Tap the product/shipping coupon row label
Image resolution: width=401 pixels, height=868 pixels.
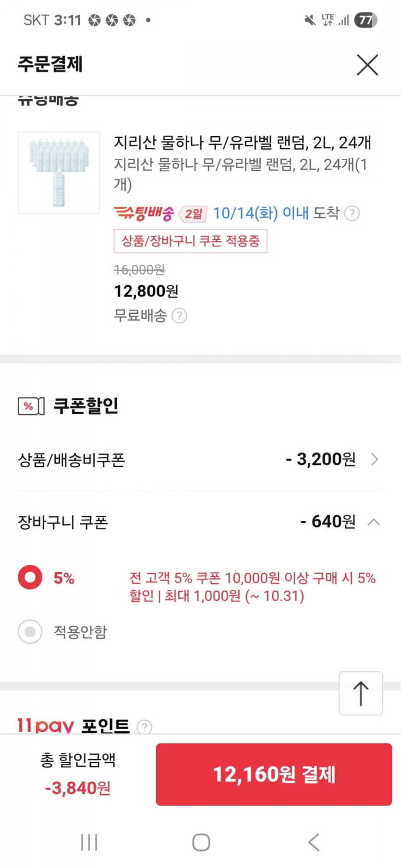pyautogui.click(x=72, y=460)
